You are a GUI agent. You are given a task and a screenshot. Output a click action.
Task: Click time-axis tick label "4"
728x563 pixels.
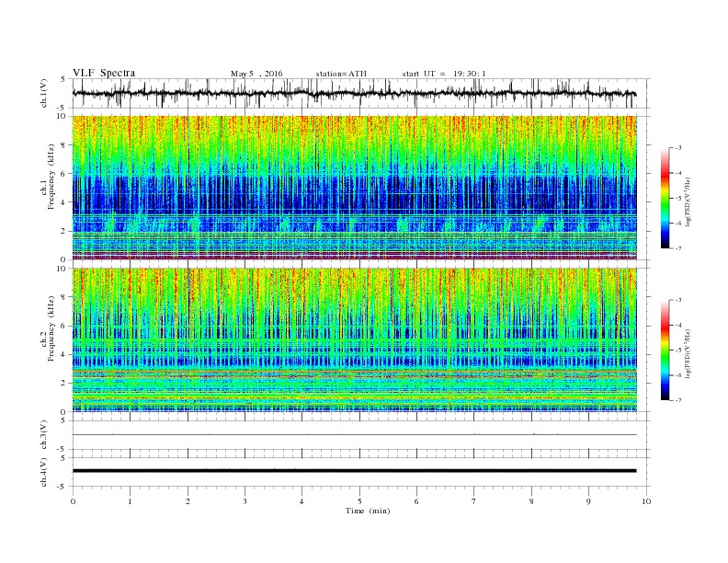(301, 501)
